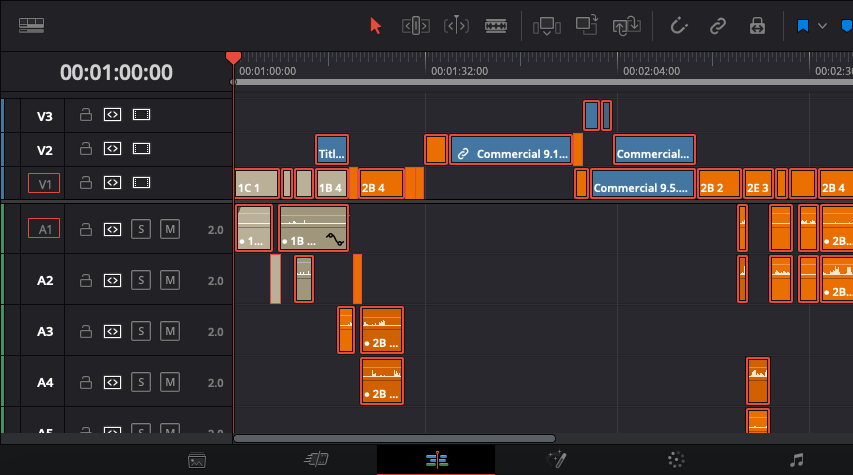
Task: Open the Color page
Action: pyautogui.click(x=676, y=460)
